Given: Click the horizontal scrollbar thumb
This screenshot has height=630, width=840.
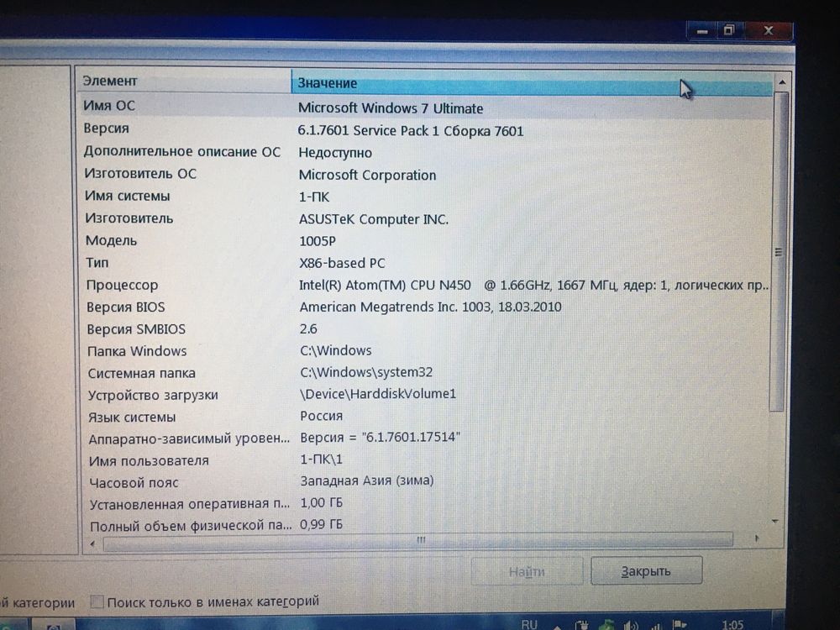Looking at the screenshot, I should point(418,540).
